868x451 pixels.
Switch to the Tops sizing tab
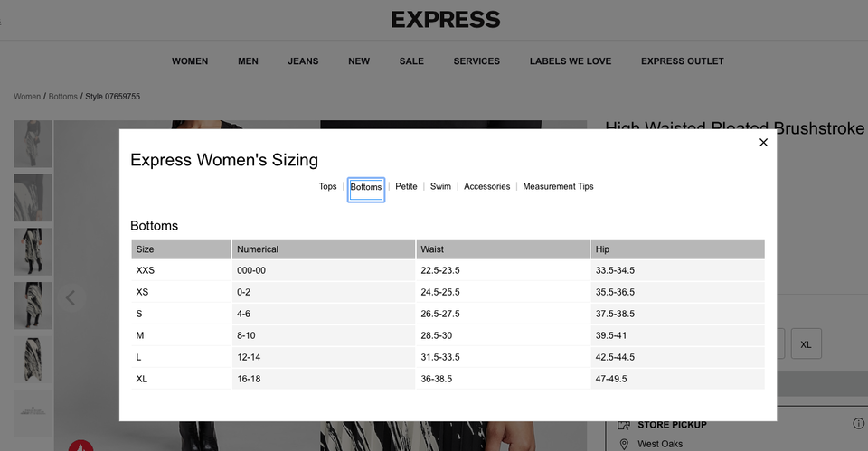(x=327, y=187)
